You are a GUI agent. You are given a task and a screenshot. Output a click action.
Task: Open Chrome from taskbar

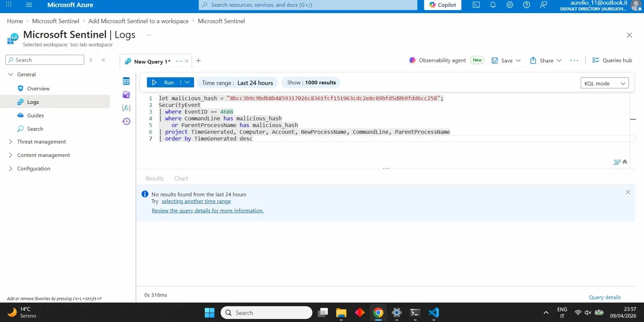click(x=378, y=313)
